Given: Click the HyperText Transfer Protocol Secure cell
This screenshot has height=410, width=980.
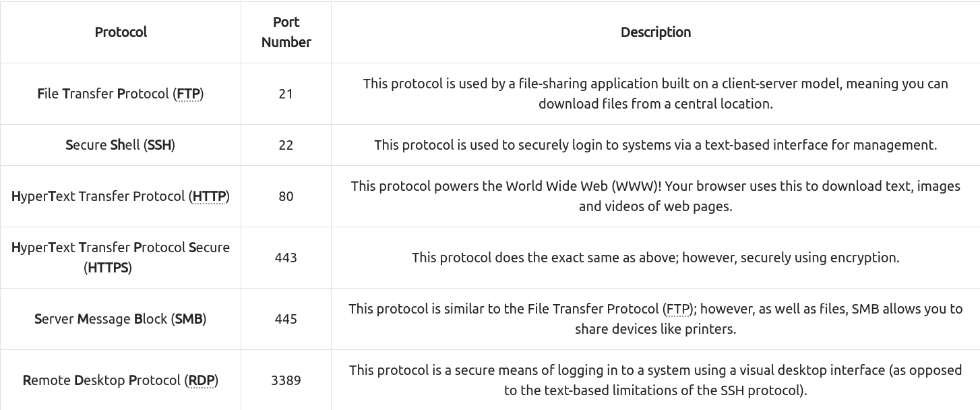Looking at the screenshot, I should 121,258.
